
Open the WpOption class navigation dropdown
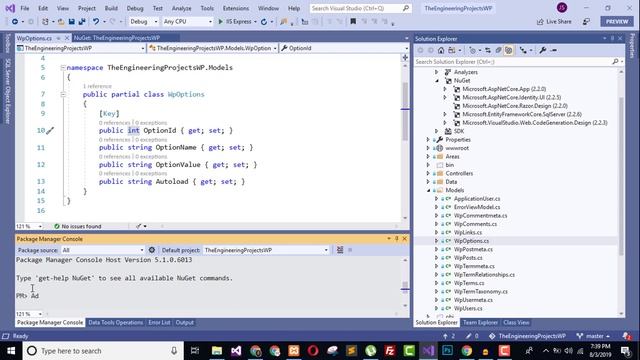[x=213, y=48]
